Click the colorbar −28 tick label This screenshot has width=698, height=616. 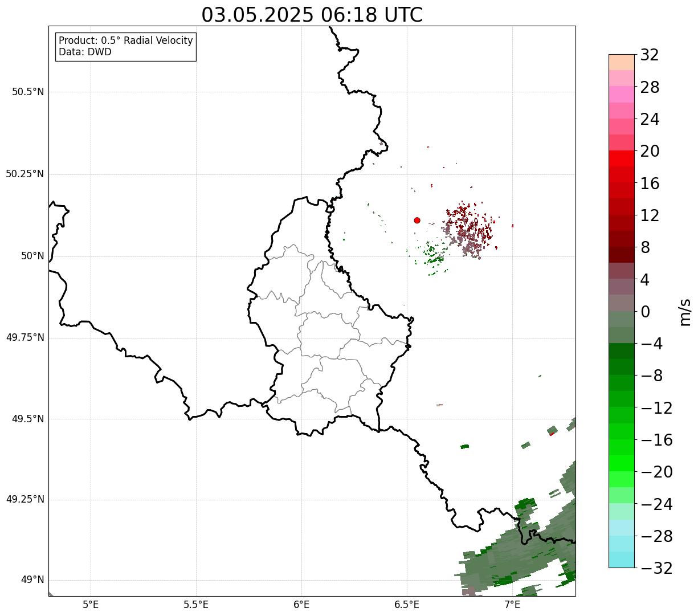(656, 536)
